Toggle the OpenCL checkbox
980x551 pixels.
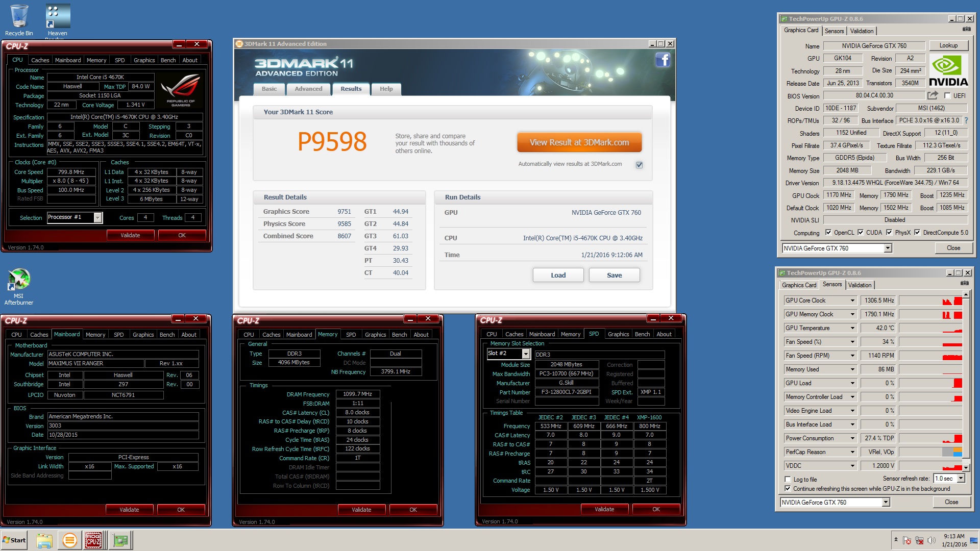828,233
